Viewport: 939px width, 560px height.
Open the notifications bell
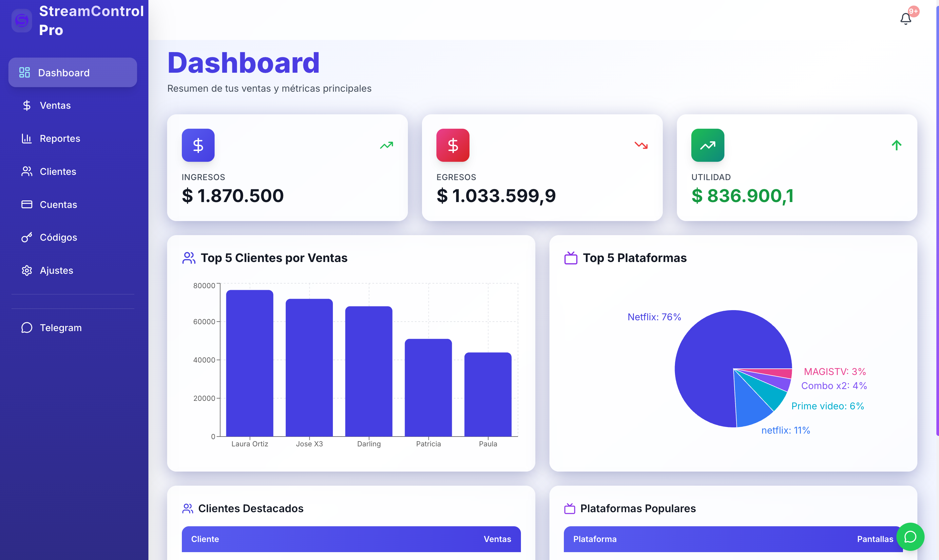(x=905, y=19)
